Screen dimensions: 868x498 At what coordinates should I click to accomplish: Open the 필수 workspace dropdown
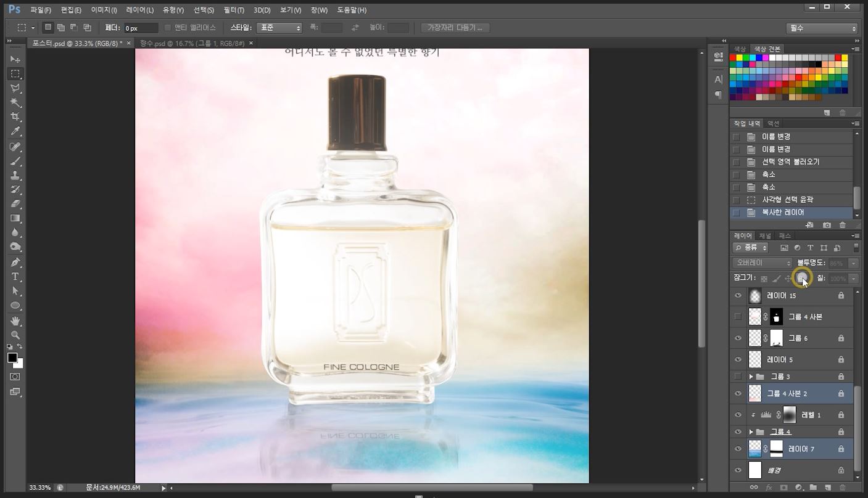(822, 28)
